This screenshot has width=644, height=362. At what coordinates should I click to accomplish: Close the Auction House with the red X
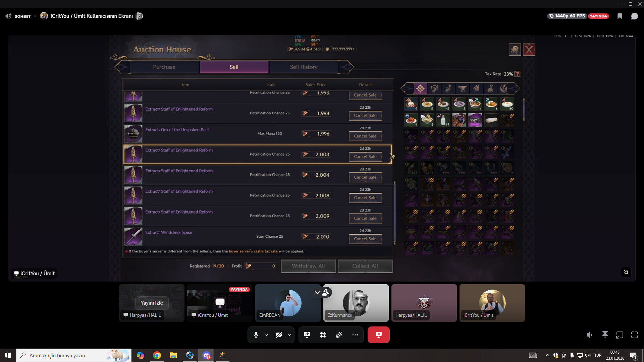tap(529, 50)
